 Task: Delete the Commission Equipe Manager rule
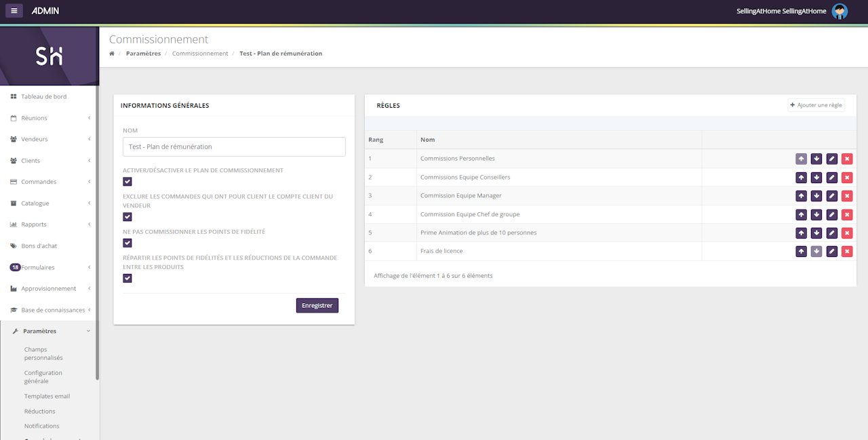[847, 196]
